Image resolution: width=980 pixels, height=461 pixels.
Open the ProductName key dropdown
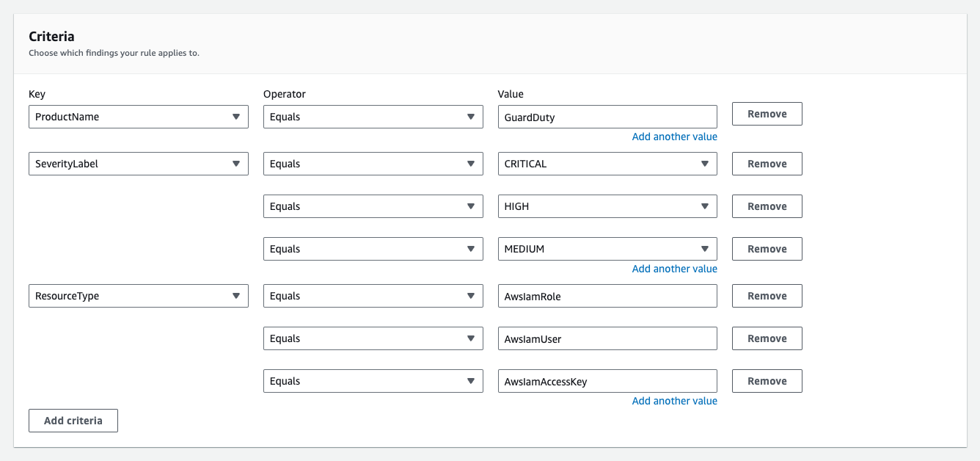[138, 116]
